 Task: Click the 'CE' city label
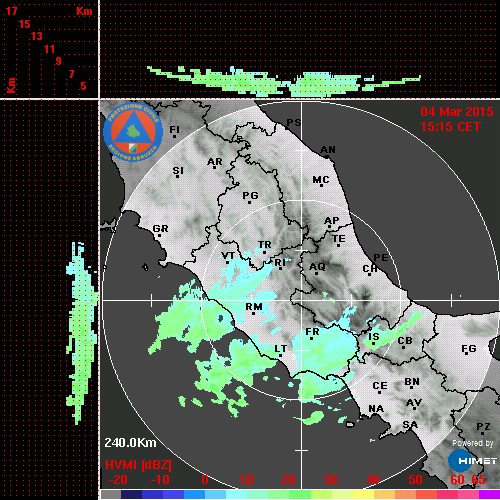coord(380,386)
